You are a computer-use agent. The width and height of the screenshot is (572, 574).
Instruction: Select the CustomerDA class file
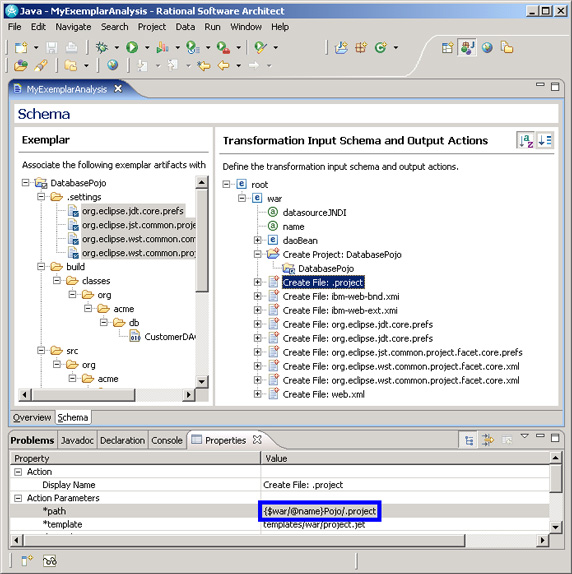click(170, 336)
